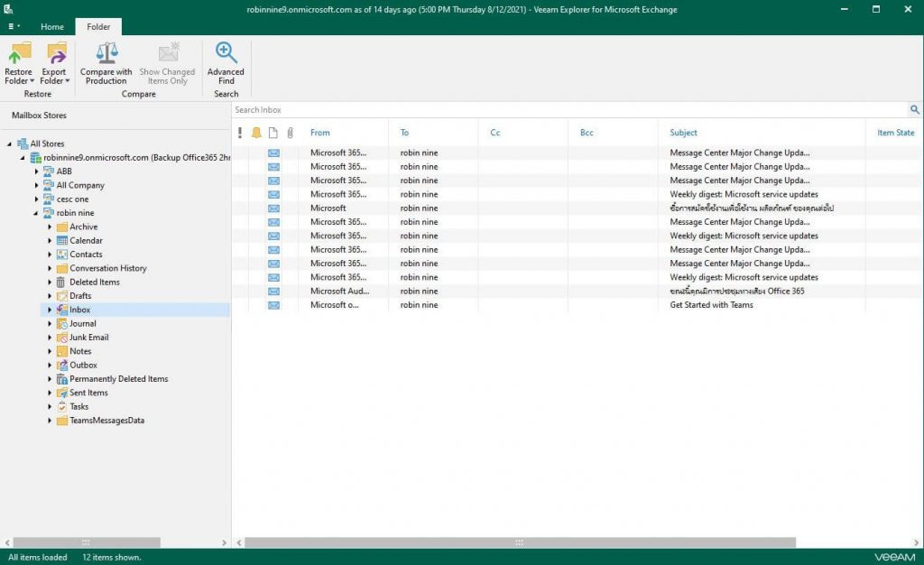Click the All Stores database icon
This screenshot has width=924, height=565.
pos(23,144)
